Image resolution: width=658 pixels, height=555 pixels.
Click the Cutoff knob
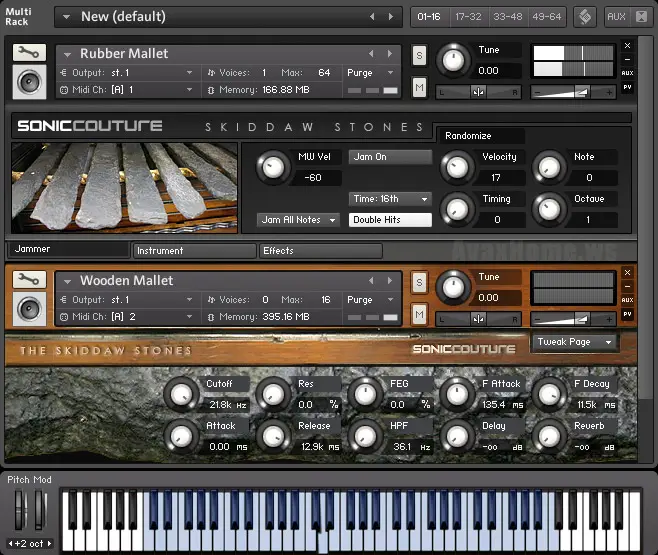181,394
